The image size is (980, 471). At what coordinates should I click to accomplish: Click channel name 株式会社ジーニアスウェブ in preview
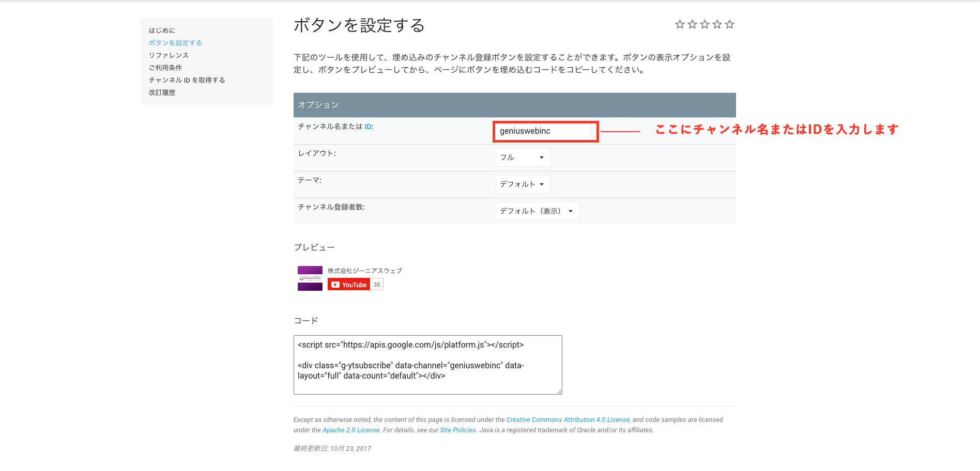click(x=364, y=271)
